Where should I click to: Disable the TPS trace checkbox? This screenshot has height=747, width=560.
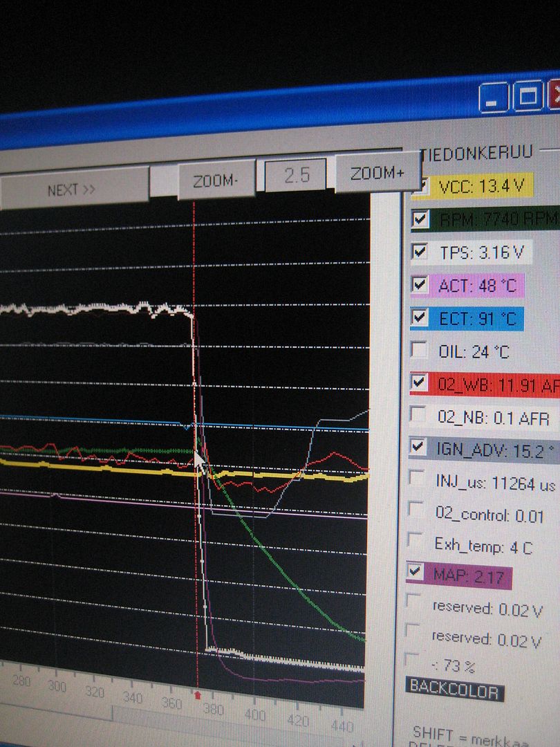point(419,252)
